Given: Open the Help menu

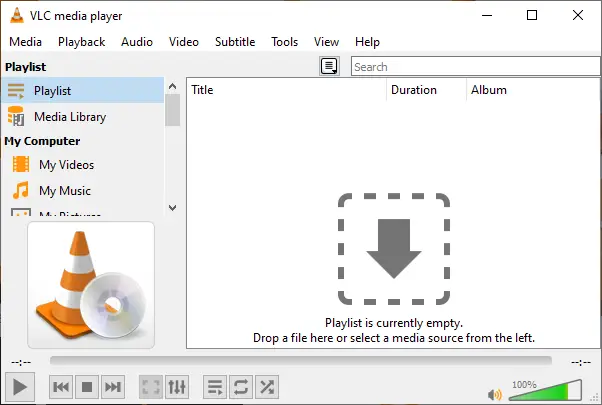Looking at the screenshot, I should click(367, 41).
